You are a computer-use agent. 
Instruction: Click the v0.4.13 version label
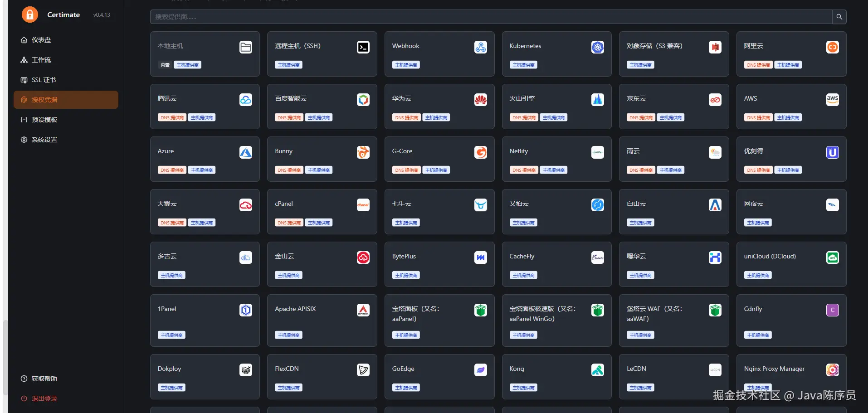coord(102,15)
